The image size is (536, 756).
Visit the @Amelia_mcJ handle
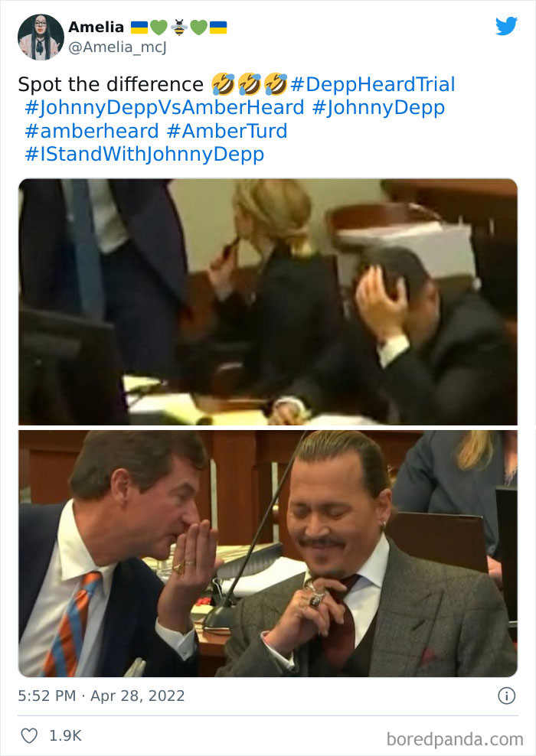[117, 47]
